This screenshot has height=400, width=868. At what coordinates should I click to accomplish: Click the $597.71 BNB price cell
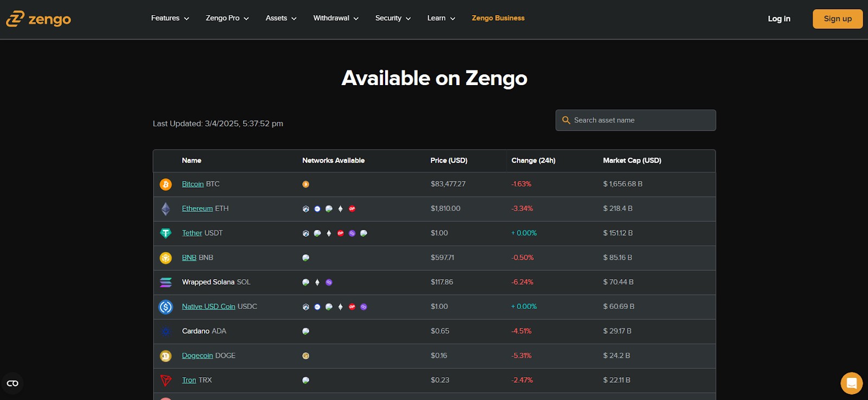coord(442,258)
